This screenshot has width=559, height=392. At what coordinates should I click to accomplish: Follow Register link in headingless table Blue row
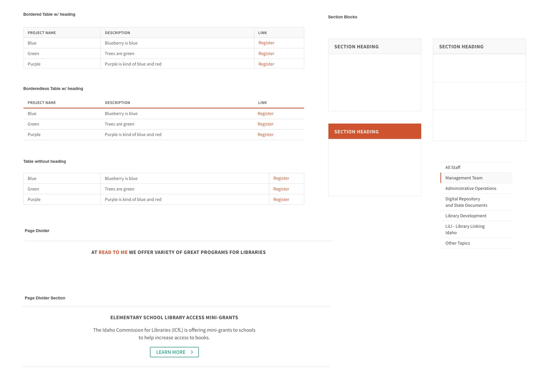pyautogui.click(x=281, y=178)
